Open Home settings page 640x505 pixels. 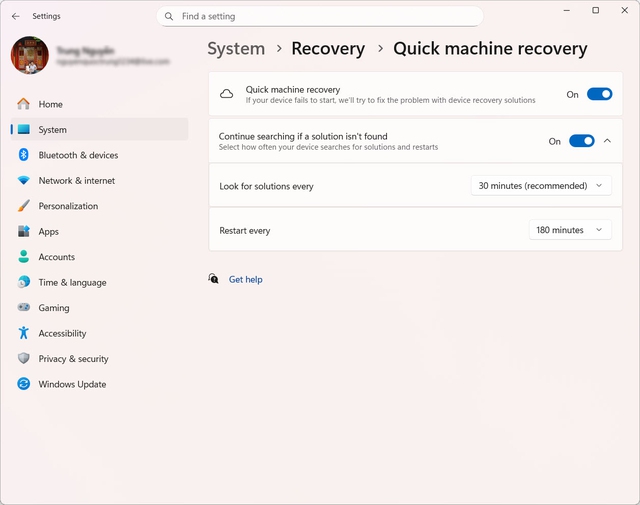[99, 104]
